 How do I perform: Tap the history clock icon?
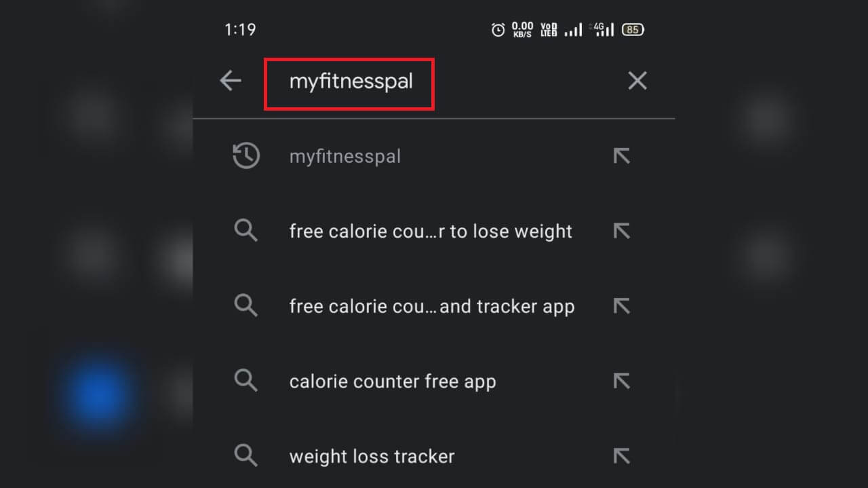246,156
